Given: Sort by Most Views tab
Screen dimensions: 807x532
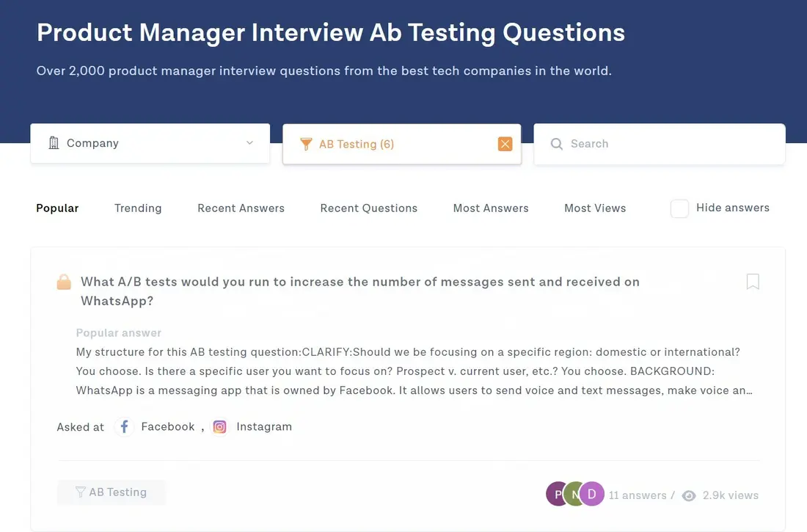Looking at the screenshot, I should (595, 208).
